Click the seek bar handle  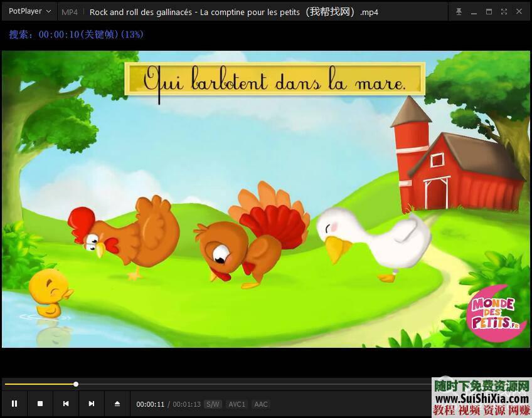pyautogui.click(x=76, y=384)
